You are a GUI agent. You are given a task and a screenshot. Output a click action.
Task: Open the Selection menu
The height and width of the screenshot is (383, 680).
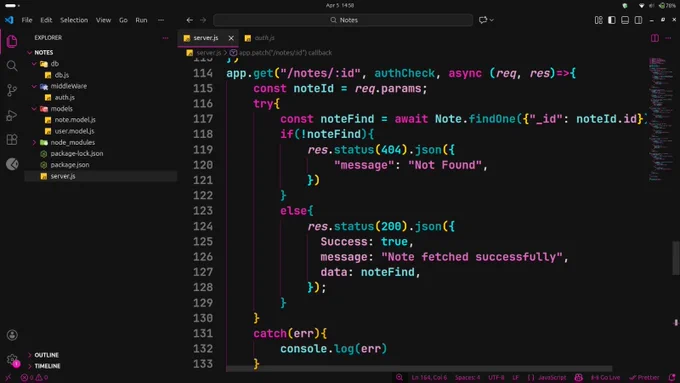point(74,20)
